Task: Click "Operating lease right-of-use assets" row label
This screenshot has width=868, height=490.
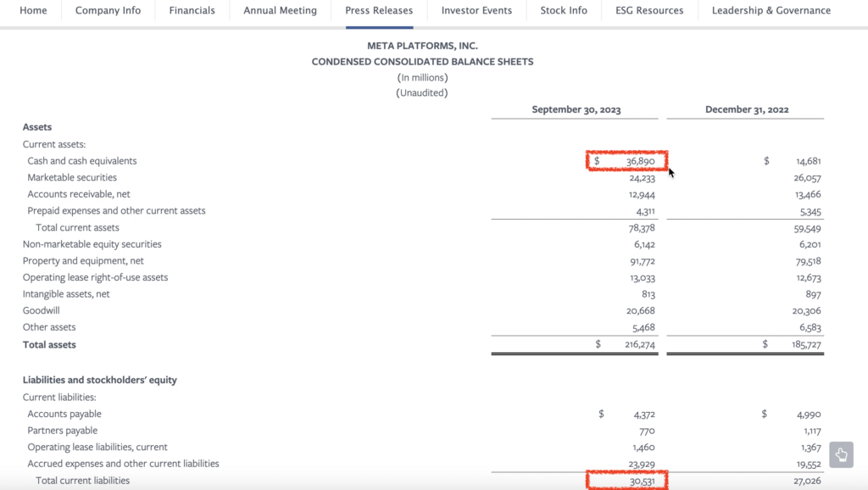Action: point(95,277)
